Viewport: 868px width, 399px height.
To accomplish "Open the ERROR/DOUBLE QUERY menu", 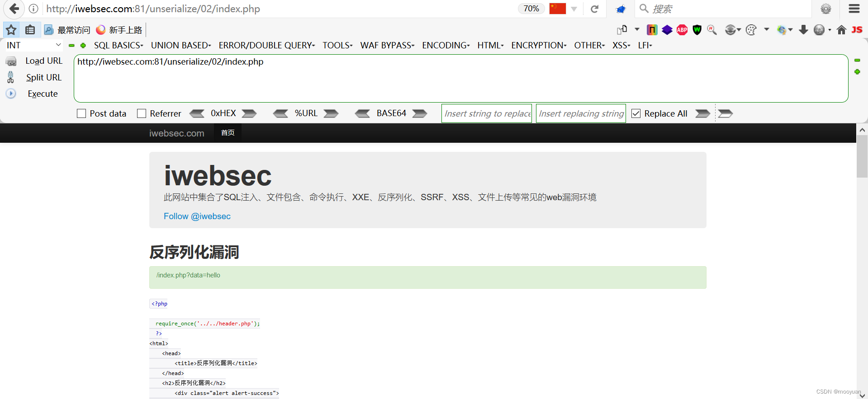I will (x=267, y=45).
